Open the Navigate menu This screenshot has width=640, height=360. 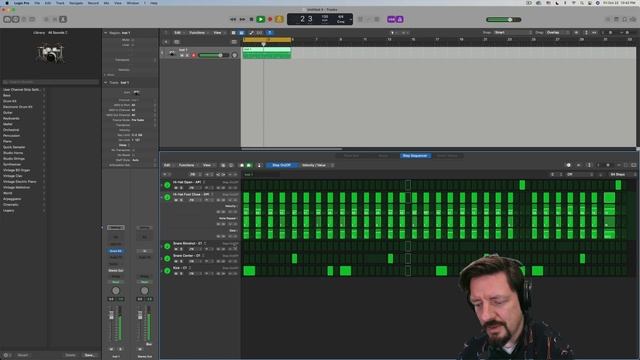click(76, 3)
